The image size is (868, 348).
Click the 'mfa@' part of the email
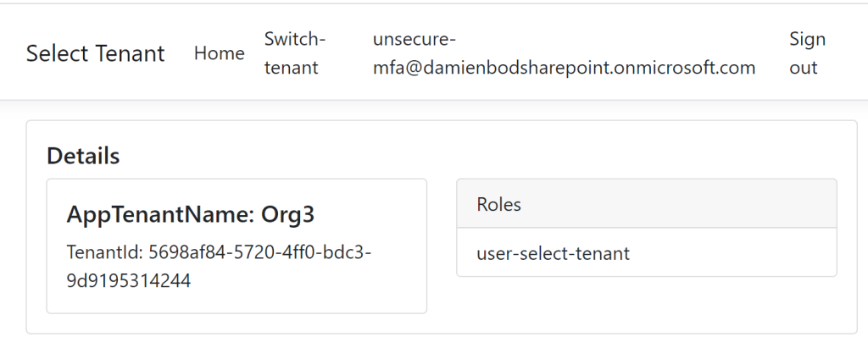coord(394,68)
